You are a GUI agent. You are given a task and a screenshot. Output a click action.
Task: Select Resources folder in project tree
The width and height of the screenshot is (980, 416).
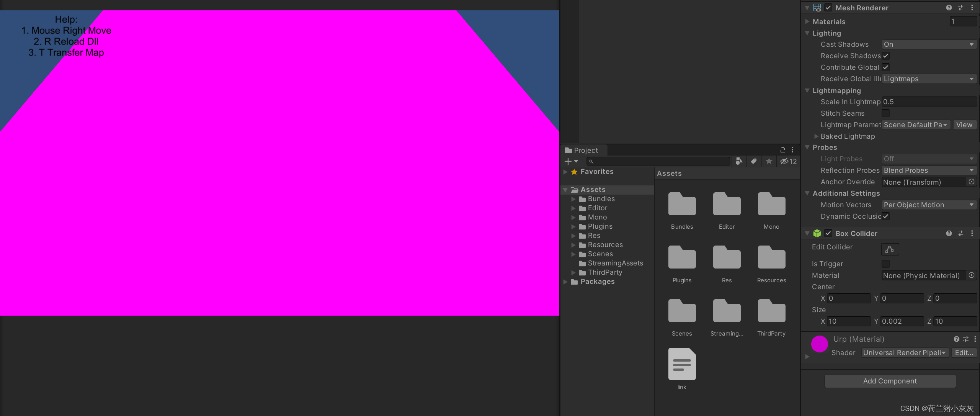[x=605, y=245]
